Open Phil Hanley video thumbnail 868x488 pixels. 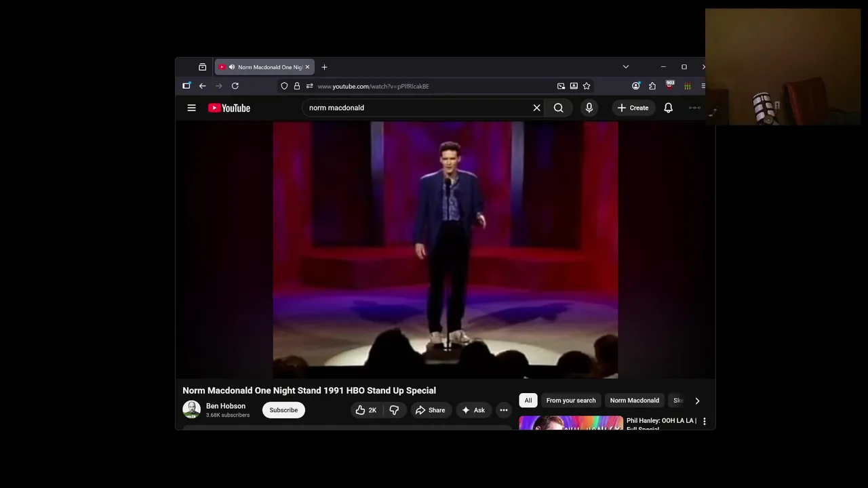click(x=571, y=423)
